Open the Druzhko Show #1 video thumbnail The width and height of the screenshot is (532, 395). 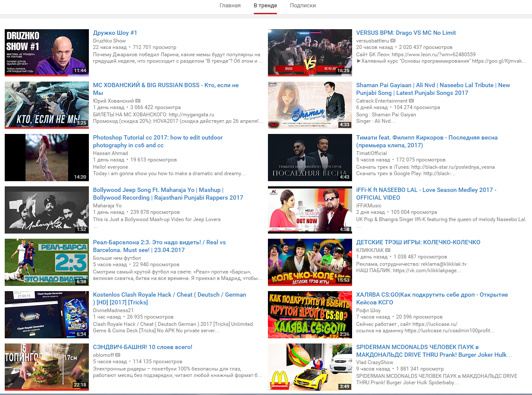47,52
